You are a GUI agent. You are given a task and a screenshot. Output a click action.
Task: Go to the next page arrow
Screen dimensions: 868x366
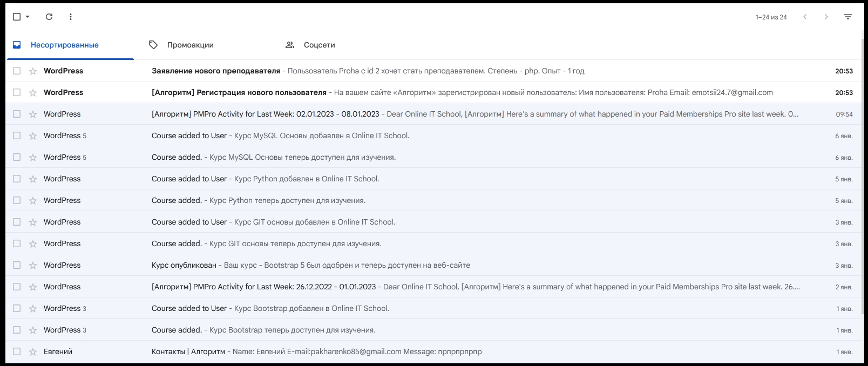point(826,17)
